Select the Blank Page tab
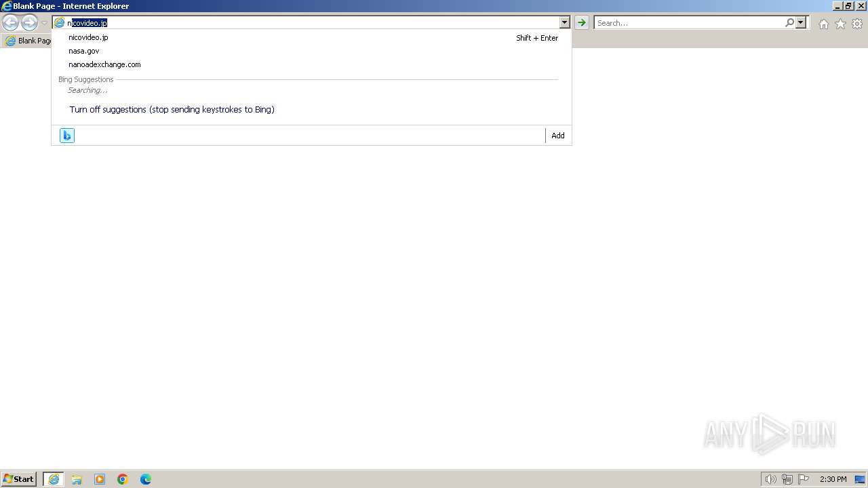 (27, 41)
